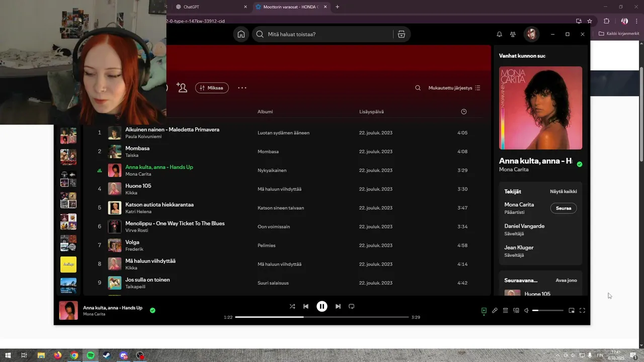The width and height of the screenshot is (644, 362).
Task: Close the ChatGPT tab
Action: [246, 7]
